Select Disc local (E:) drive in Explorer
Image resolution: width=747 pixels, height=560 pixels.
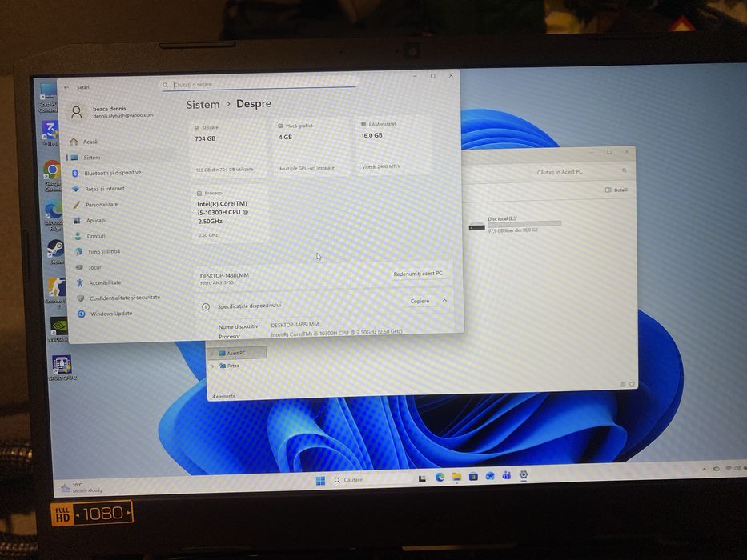pos(515,224)
